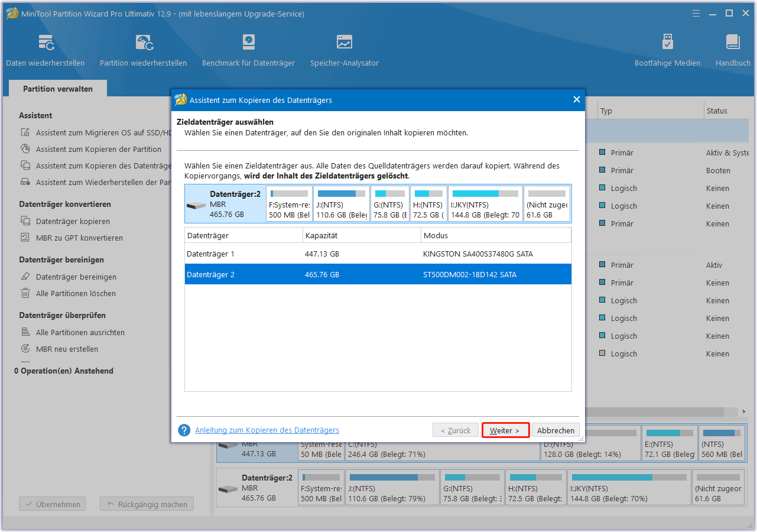This screenshot has height=532, width=757.
Task: Open Anleitung zum Kopieren des Datenträgers link
Action: [267, 430]
